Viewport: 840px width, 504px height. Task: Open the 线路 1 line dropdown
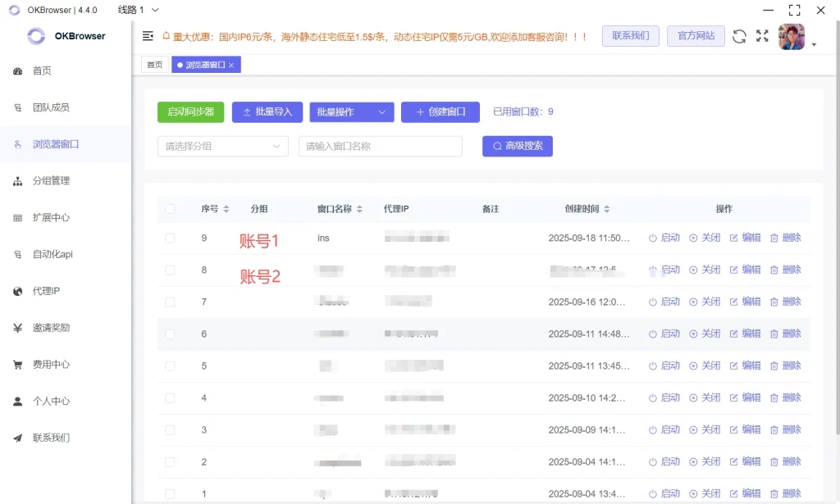pyautogui.click(x=137, y=10)
